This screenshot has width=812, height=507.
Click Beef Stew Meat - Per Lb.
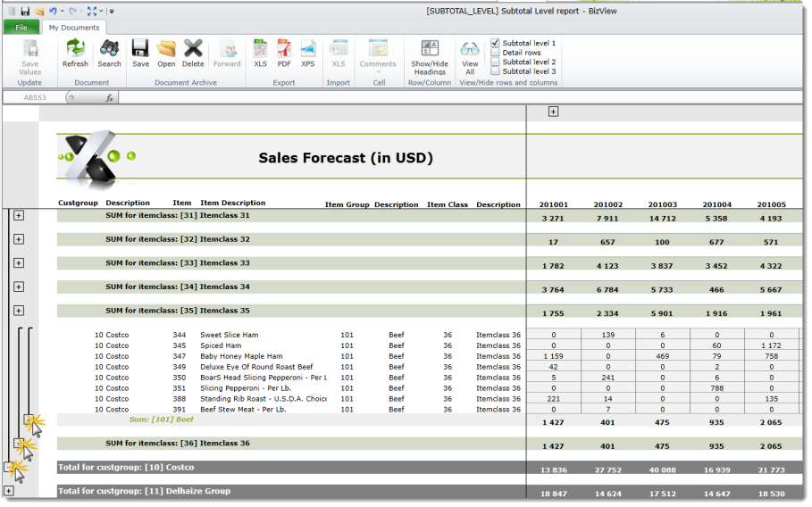click(243, 409)
